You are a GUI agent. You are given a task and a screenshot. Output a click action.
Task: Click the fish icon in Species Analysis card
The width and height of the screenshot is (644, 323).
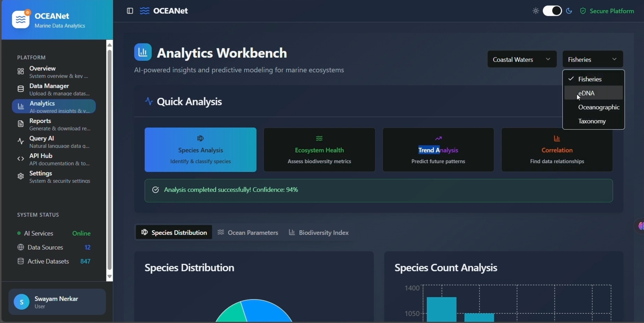(x=200, y=138)
